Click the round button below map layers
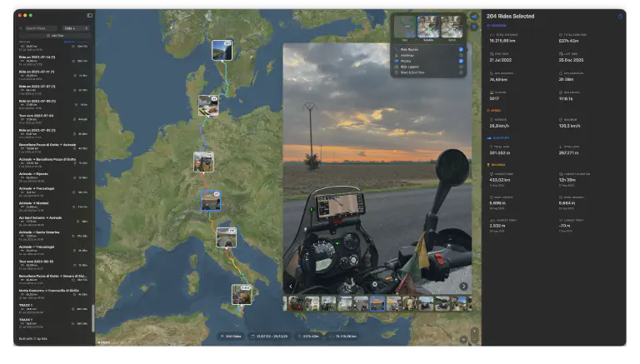Screen dimensions: 640x364 475,27
